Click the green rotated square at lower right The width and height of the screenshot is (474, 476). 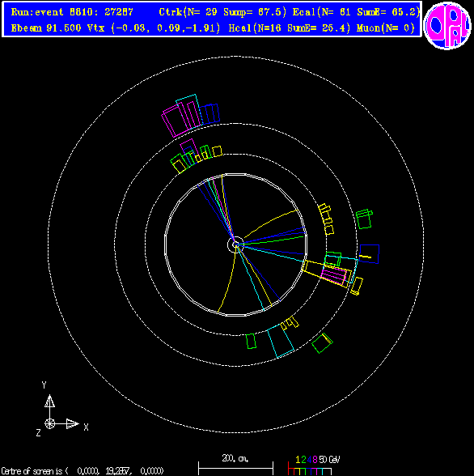pyautogui.click(x=322, y=343)
